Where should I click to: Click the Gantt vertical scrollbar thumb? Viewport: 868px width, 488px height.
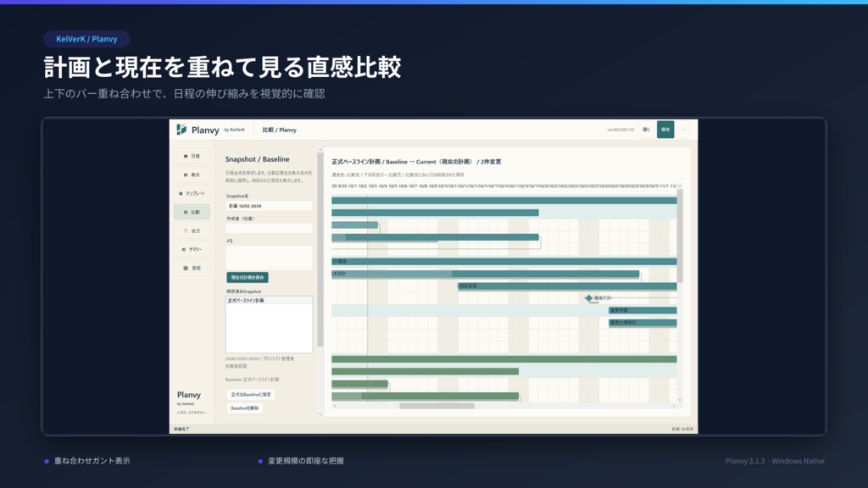click(680, 236)
